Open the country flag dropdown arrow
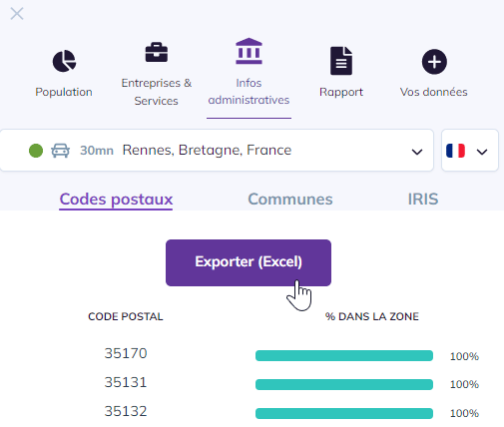 point(482,152)
